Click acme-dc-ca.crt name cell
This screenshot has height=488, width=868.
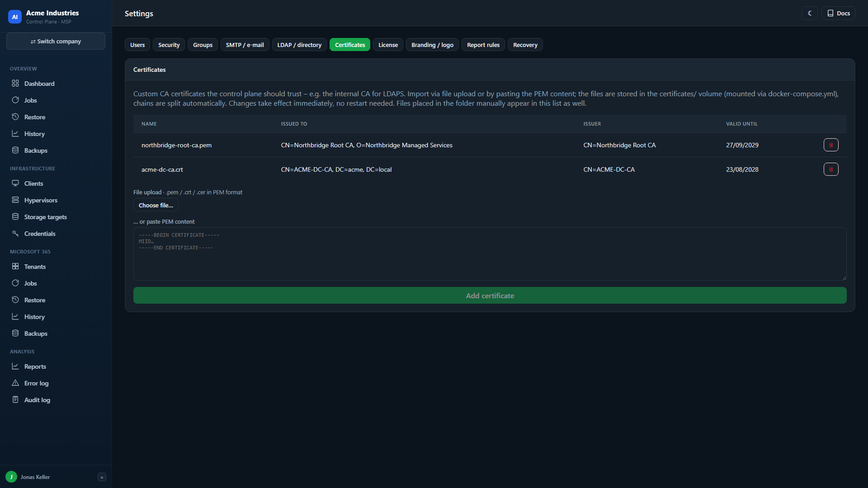162,169
